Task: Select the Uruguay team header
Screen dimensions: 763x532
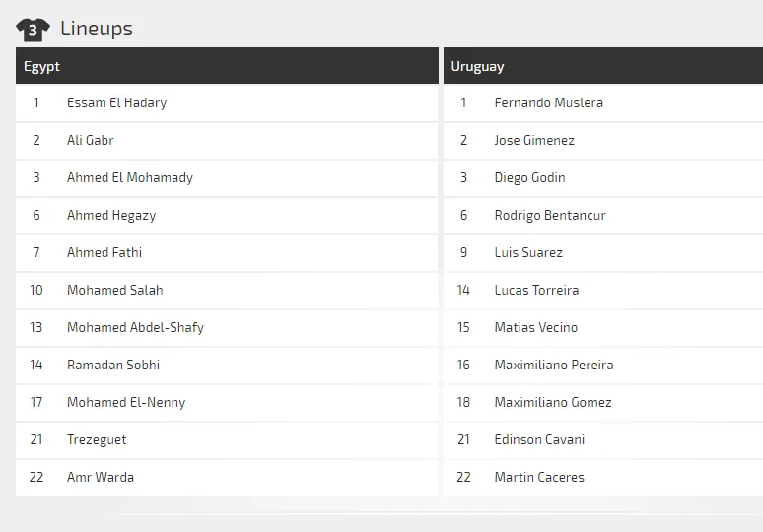Action: [603, 66]
